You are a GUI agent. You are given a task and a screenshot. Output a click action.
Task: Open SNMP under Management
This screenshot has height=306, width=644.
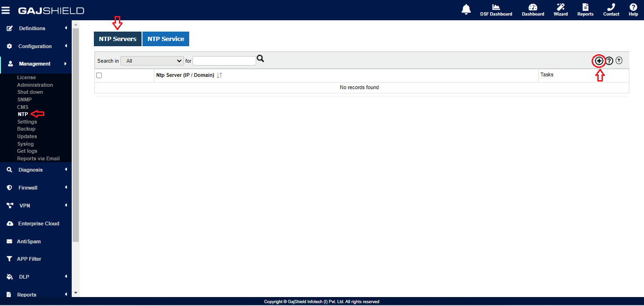coord(25,99)
